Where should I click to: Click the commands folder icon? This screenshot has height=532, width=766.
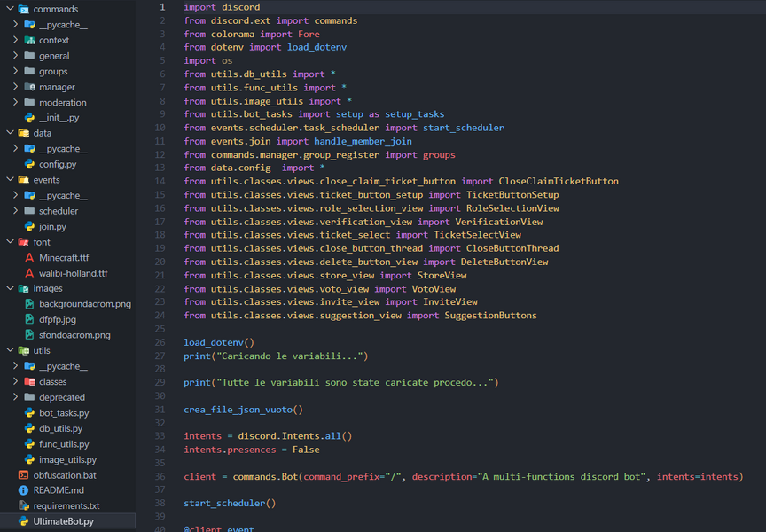[x=23, y=9]
